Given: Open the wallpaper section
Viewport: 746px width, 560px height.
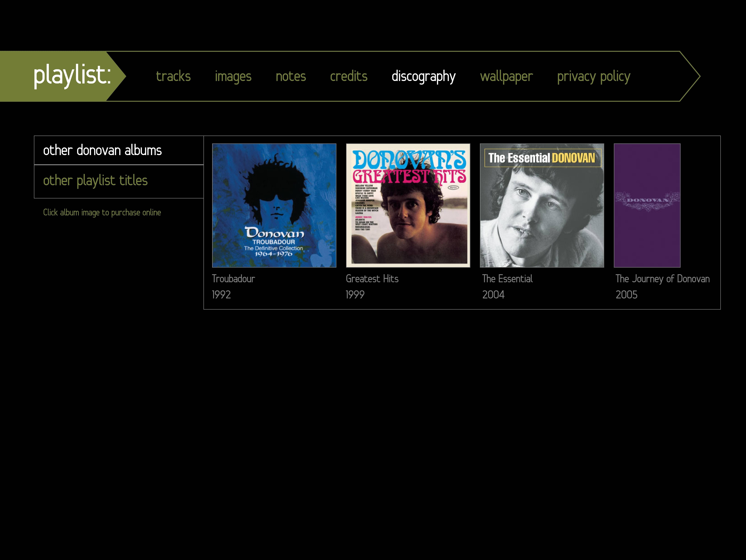Looking at the screenshot, I should (x=507, y=77).
